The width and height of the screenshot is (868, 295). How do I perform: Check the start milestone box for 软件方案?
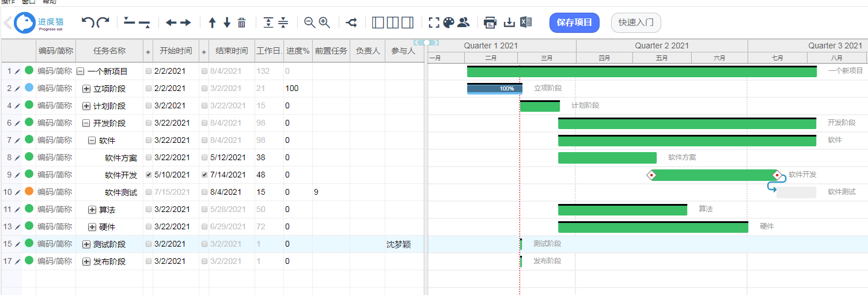pos(149,157)
